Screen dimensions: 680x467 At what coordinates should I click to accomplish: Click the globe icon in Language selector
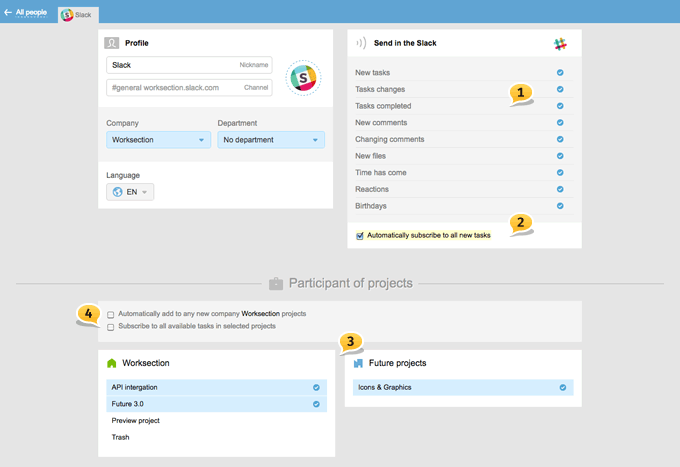click(x=117, y=192)
